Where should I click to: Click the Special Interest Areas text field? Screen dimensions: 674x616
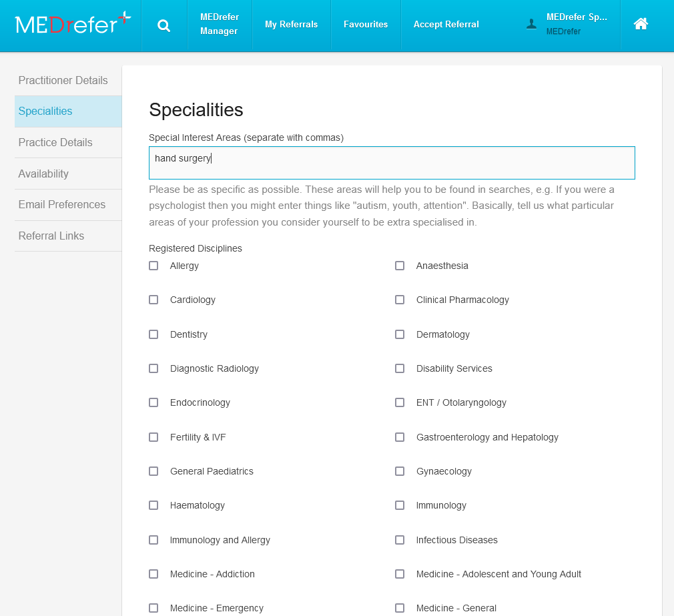click(x=392, y=163)
